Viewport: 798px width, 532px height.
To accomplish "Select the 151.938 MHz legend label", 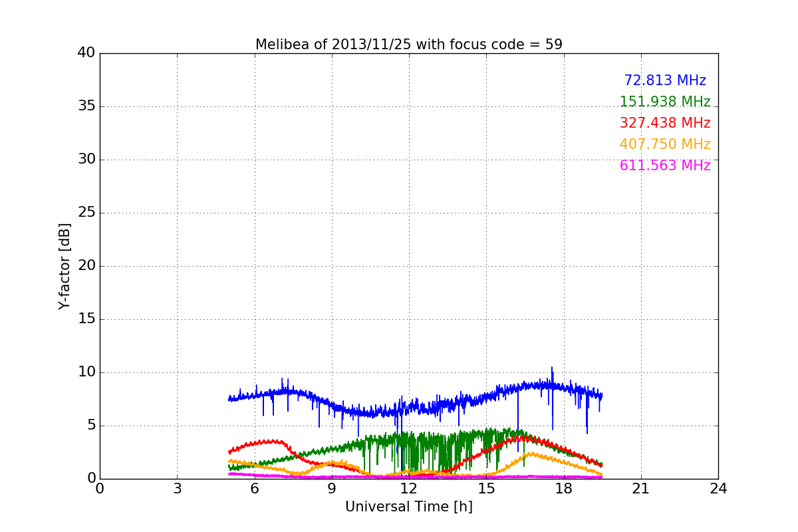I will coord(665,102).
